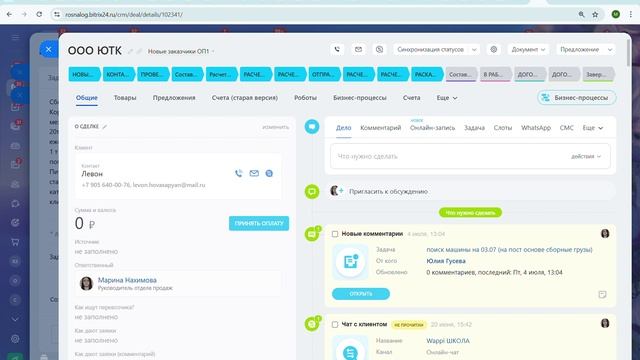Open Новые заказчики ОП1 pipeline selector
This screenshot has width=640, height=360.
tap(181, 51)
